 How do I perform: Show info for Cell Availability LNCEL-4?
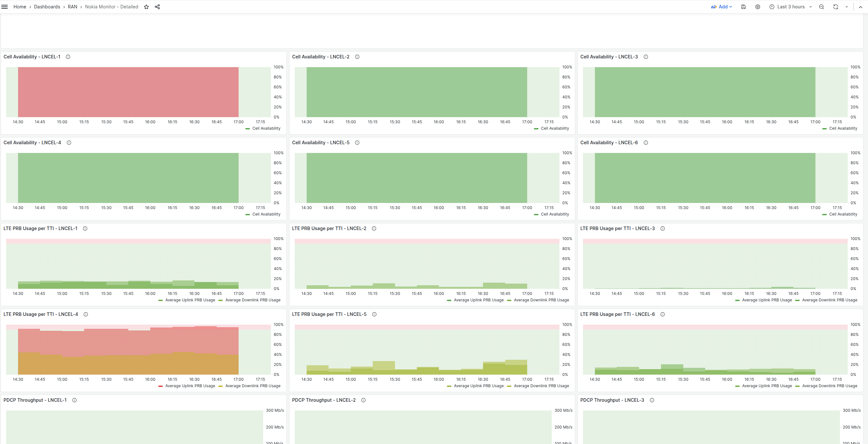69,143
